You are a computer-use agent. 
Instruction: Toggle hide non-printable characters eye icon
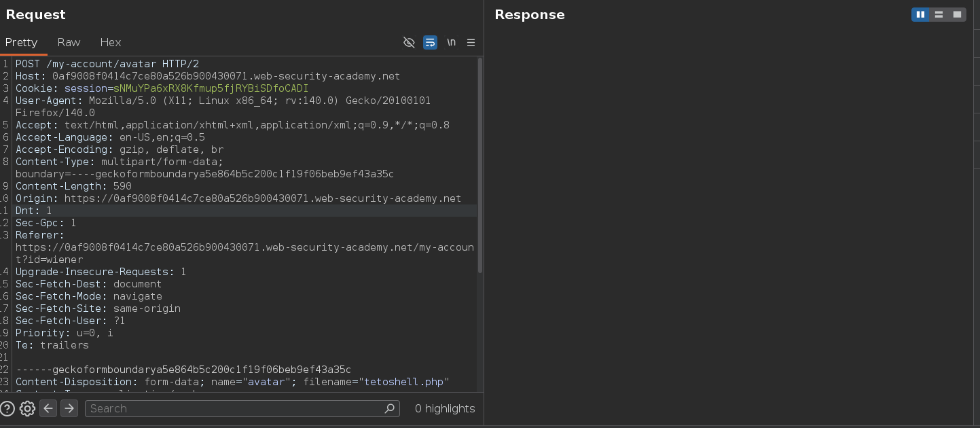point(409,42)
